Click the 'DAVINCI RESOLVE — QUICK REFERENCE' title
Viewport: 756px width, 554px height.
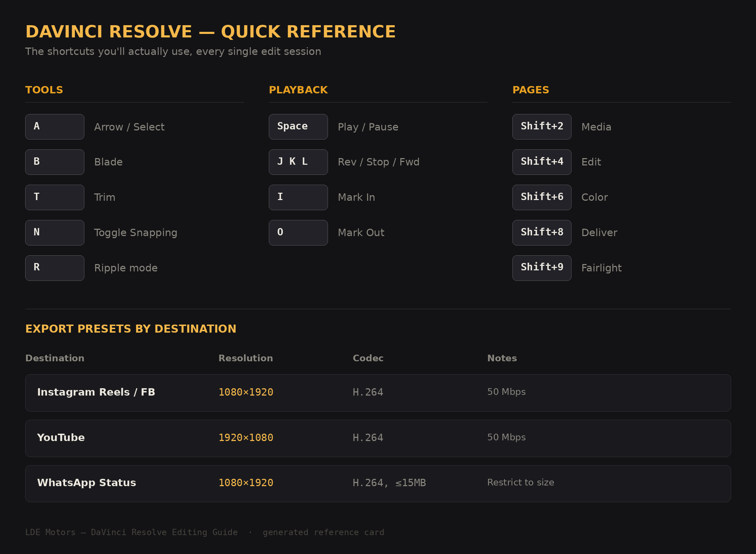click(210, 31)
